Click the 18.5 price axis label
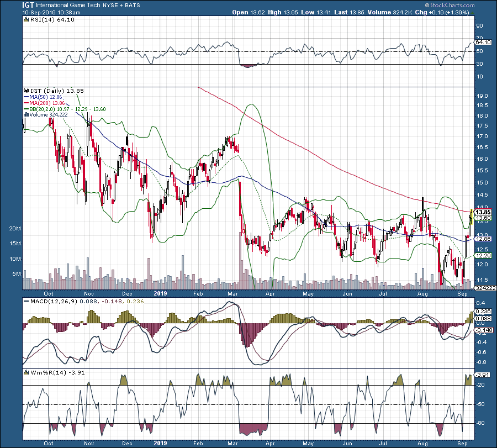 click(x=482, y=106)
